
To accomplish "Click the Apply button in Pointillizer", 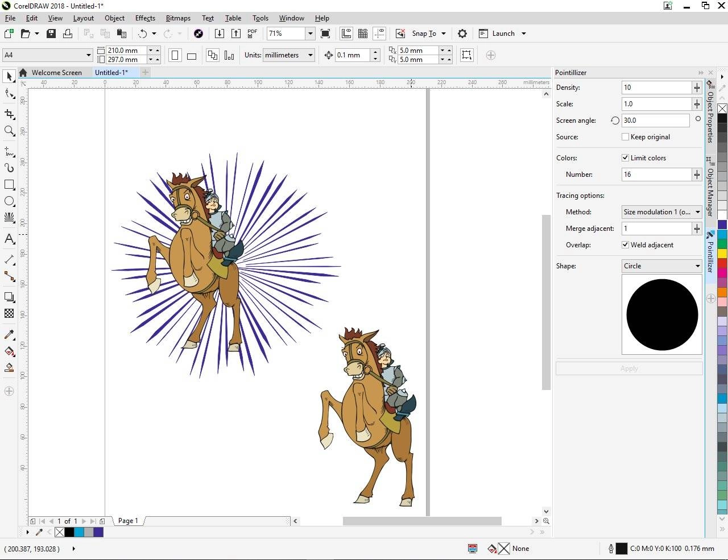I will pyautogui.click(x=629, y=368).
